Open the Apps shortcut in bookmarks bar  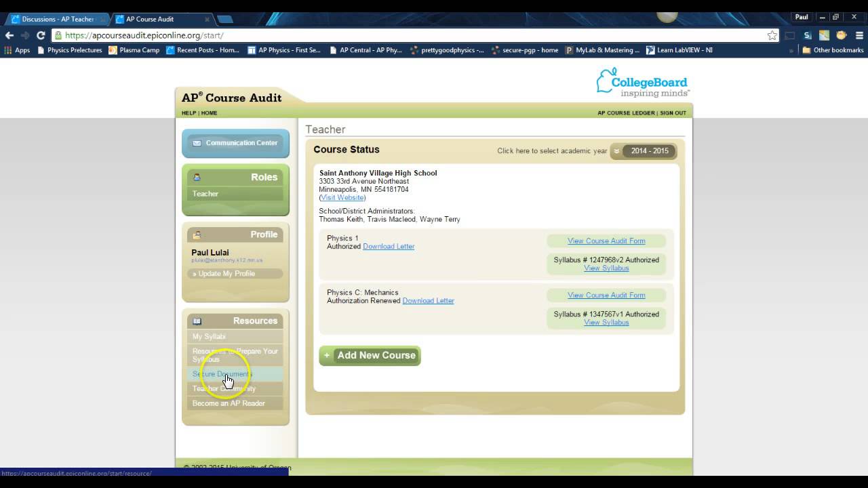click(17, 50)
